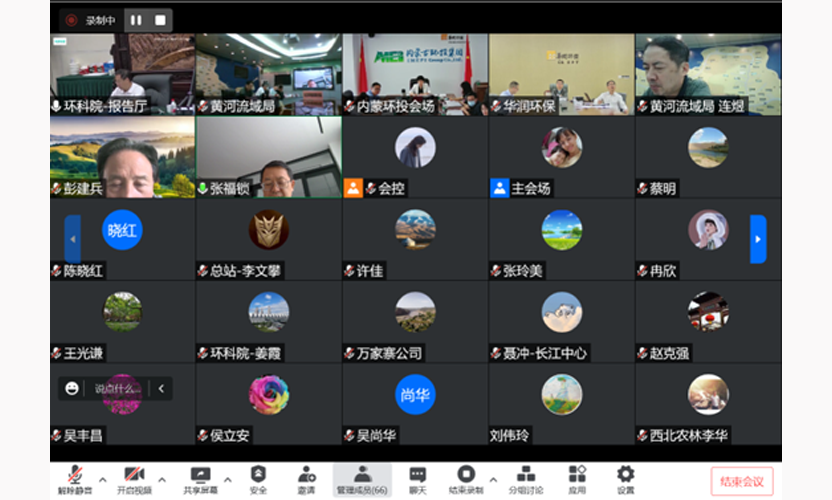Expand the video options arrow beside 开启视频
Screen dimensions: 832x500
[162, 478]
